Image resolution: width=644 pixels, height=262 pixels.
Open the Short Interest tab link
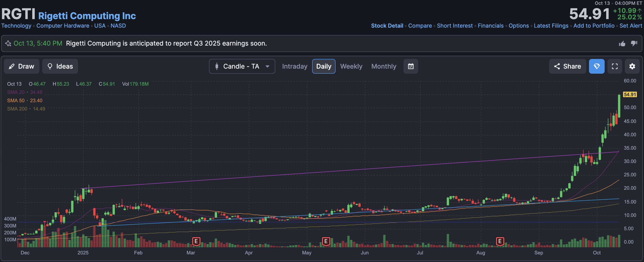point(455,26)
